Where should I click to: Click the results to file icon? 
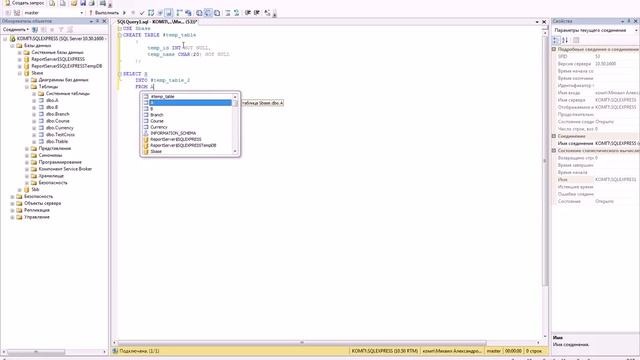tap(217, 13)
